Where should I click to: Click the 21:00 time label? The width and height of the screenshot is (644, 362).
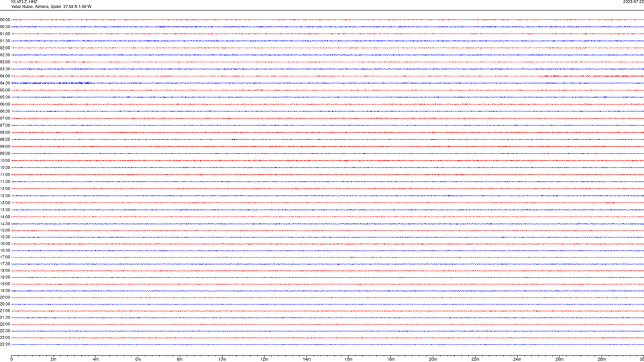[x=5, y=310]
